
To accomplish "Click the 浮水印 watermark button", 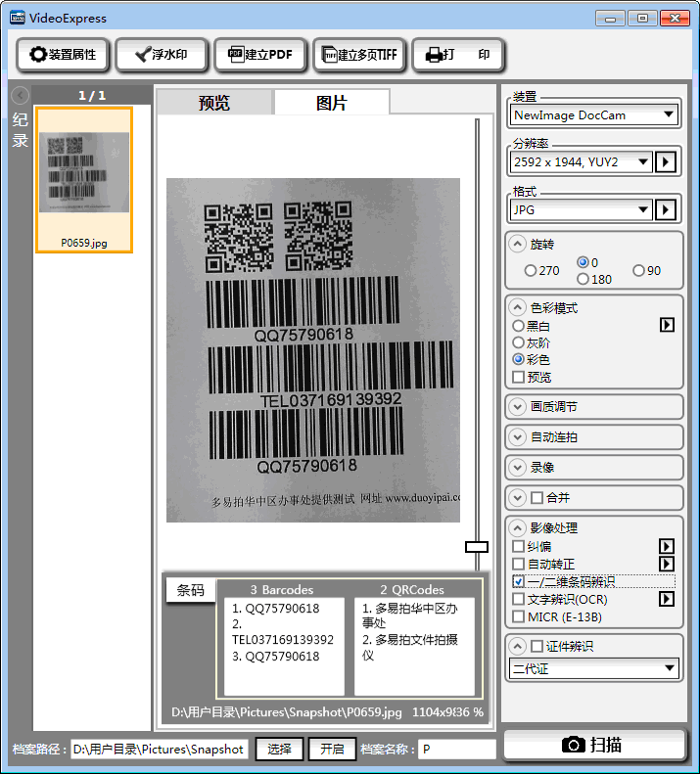I will [162, 54].
